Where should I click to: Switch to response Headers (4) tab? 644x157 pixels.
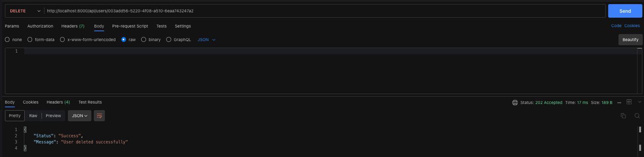[x=58, y=102]
